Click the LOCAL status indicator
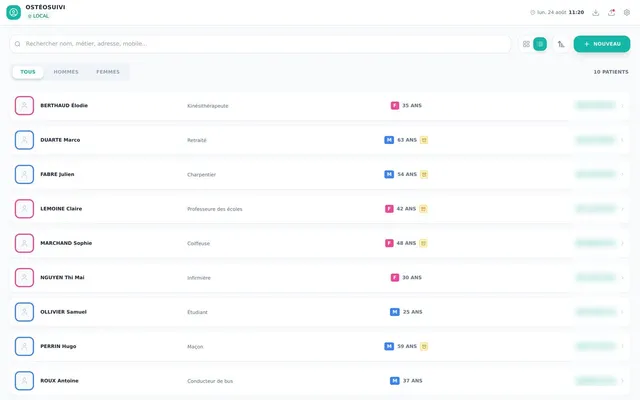This screenshot has height=400, width=640. [x=38, y=16]
